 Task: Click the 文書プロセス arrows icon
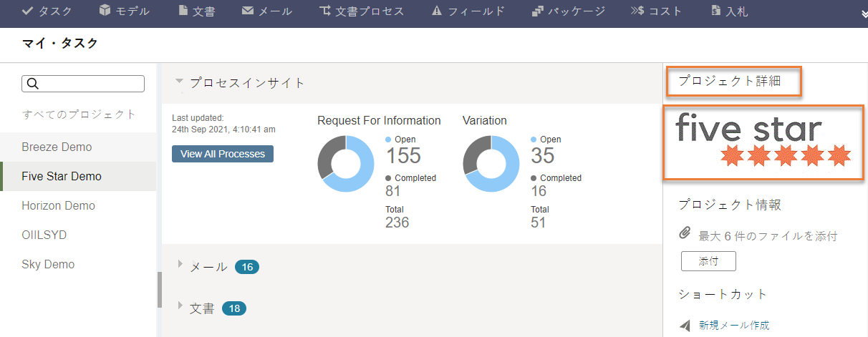tap(325, 11)
